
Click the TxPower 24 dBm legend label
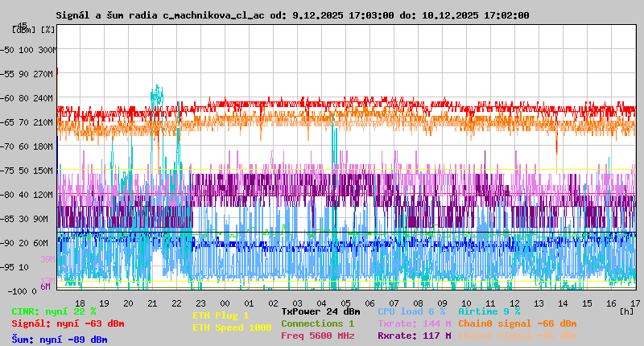click(320, 311)
